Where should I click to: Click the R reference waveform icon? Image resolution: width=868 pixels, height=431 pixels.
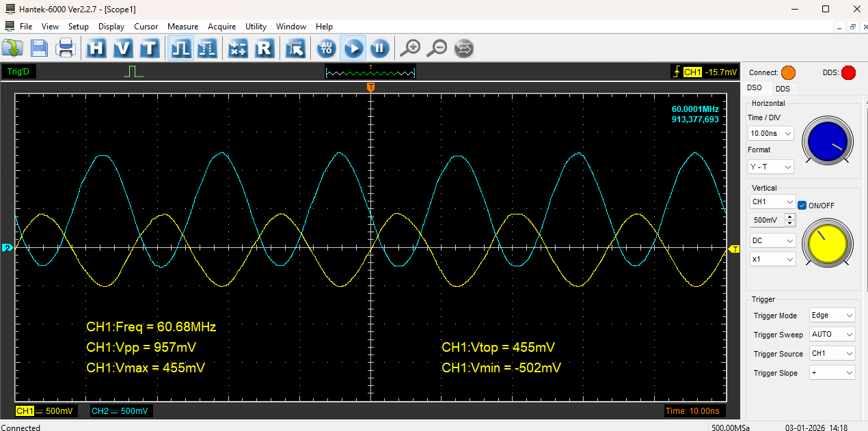click(x=265, y=48)
